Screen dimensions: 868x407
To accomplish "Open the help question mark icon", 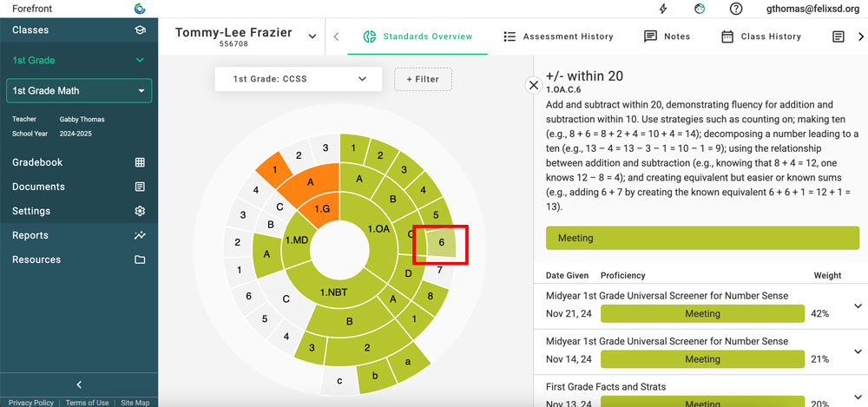I will pos(736,10).
